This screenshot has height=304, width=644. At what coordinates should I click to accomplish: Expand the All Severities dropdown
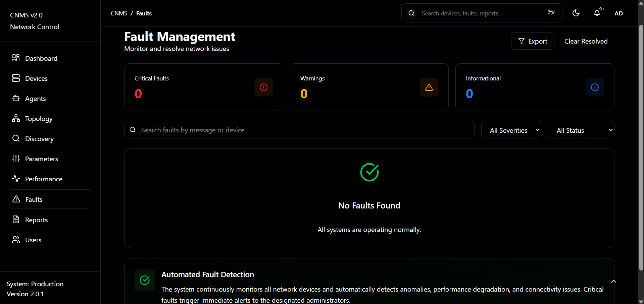coord(511,130)
